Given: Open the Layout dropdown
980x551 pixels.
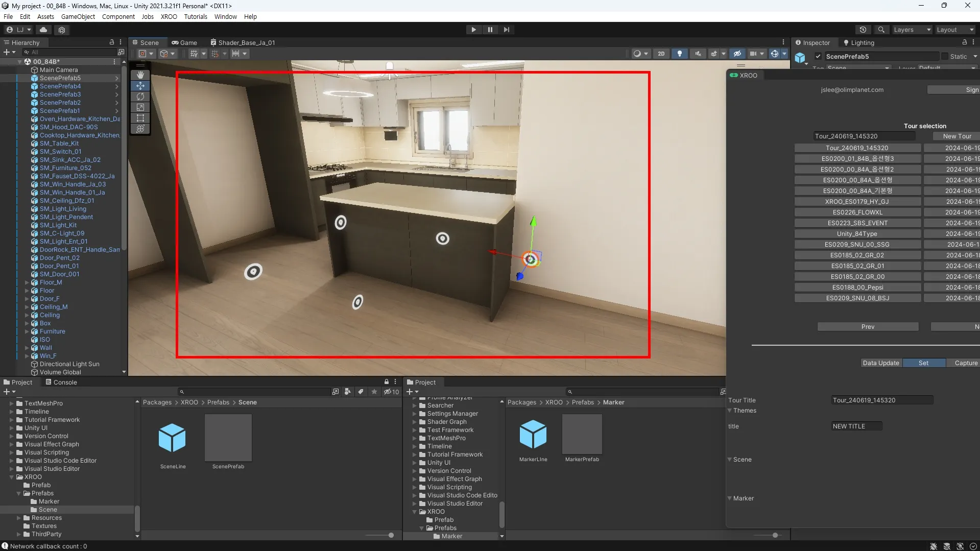Looking at the screenshot, I should point(955,30).
